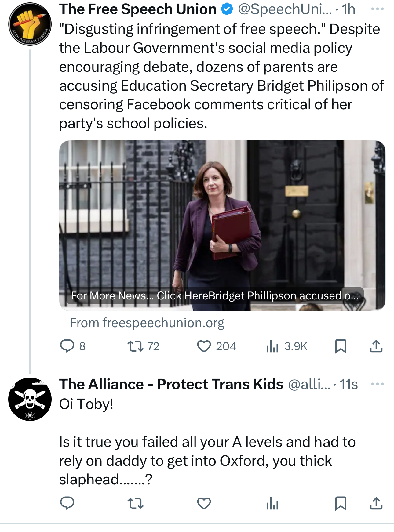This screenshot has height=532, width=394.
Task: Open the freespeechunion.org source link
Action: click(147, 323)
